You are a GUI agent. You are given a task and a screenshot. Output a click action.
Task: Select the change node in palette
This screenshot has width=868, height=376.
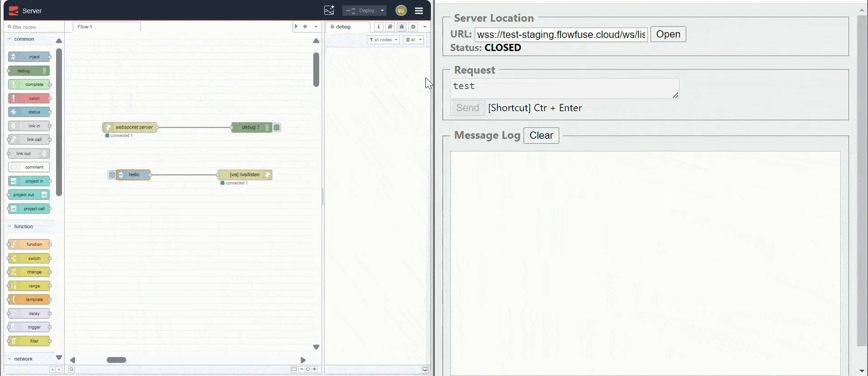click(29, 272)
